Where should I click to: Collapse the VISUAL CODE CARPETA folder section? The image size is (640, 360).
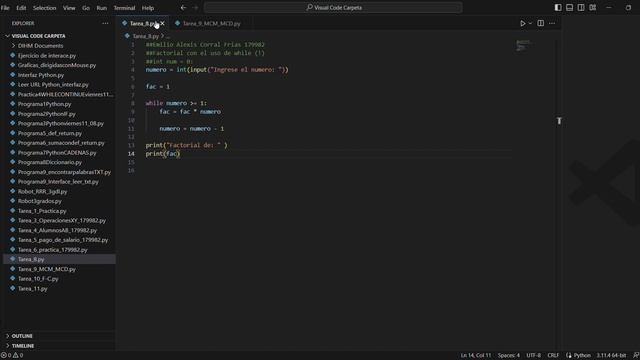tap(38, 36)
